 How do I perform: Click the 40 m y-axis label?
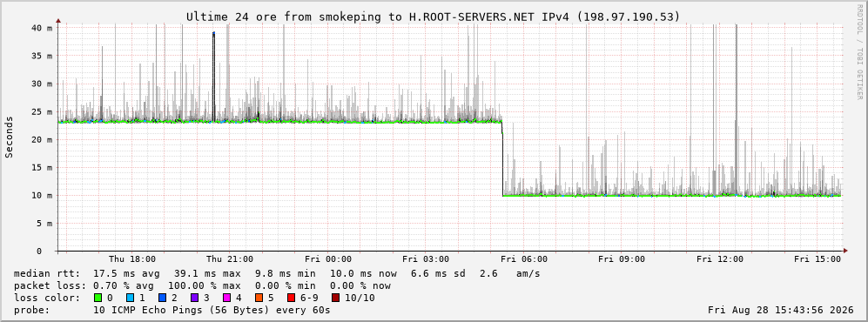click(x=42, y=28)
